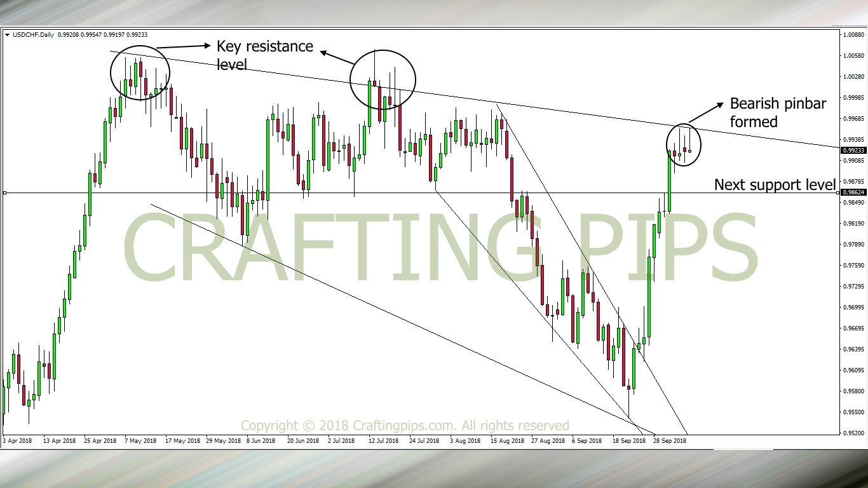Open the chart menu triangle beside USDCHF,Daily
This screenshot has height=488, width=868.
pos(7,35)
